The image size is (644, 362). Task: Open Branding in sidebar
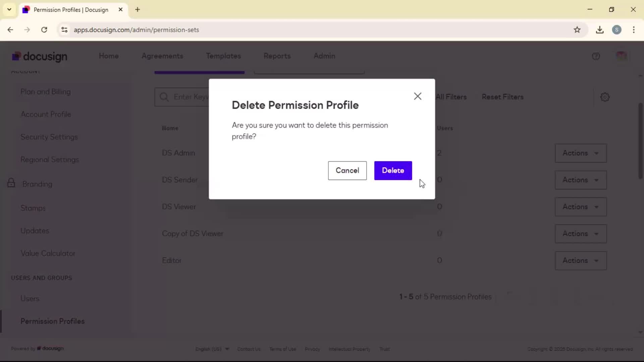click(37, 184)
